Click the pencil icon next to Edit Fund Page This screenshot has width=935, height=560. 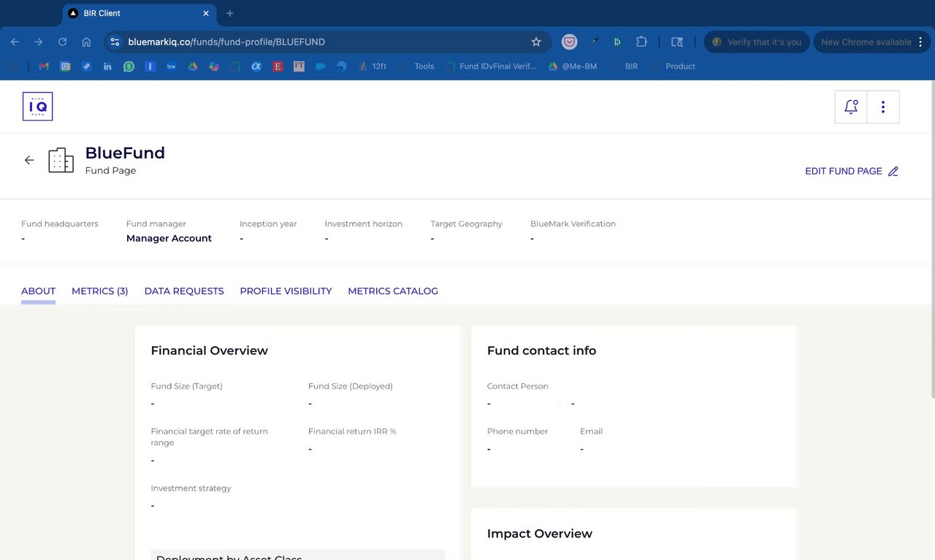click(893, 172)
